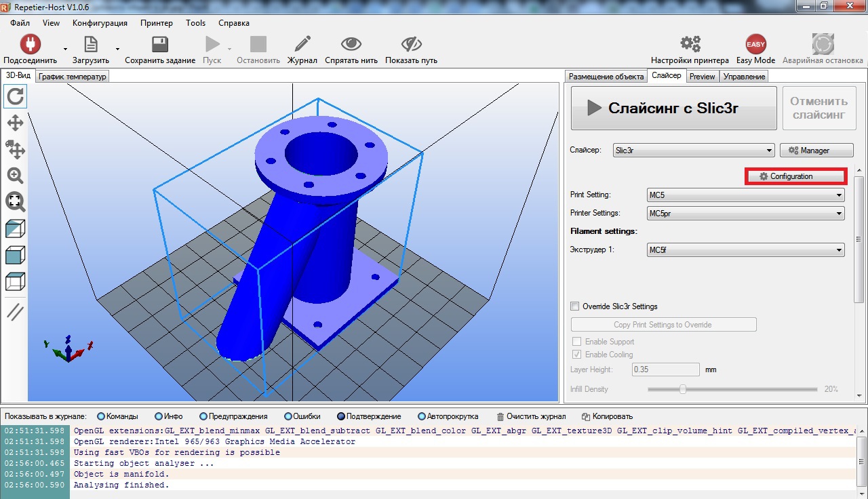Click the Save job floppy icon
The image size is (868, 499).
point(160,45)
